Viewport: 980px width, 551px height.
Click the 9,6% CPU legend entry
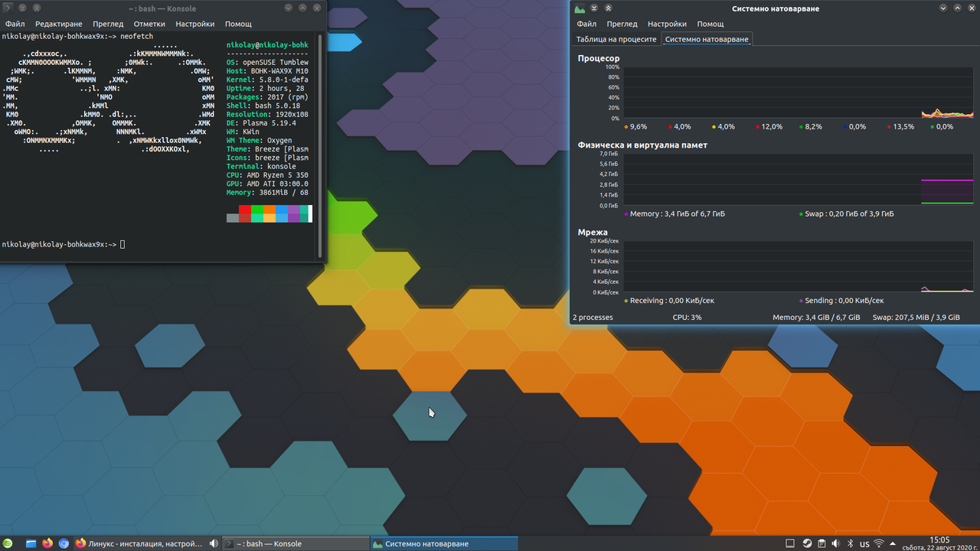pyautogui.click(x=635, y=127)
